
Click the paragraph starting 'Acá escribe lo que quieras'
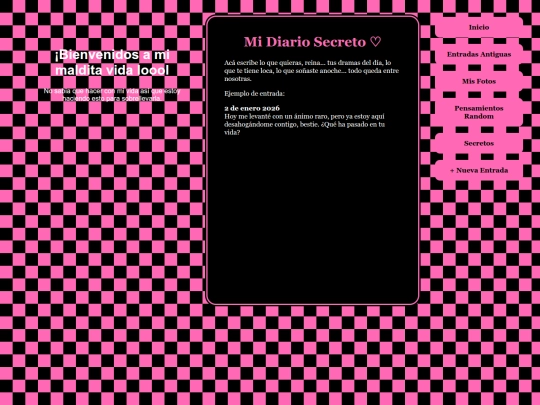click(x=312, y=71)
